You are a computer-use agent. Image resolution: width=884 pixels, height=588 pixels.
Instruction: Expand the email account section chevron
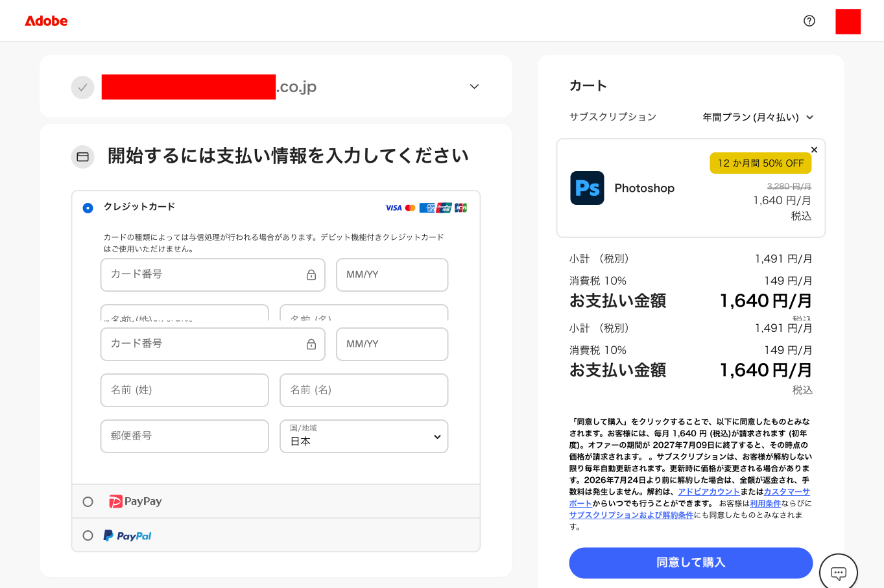(x=474, y=87)
